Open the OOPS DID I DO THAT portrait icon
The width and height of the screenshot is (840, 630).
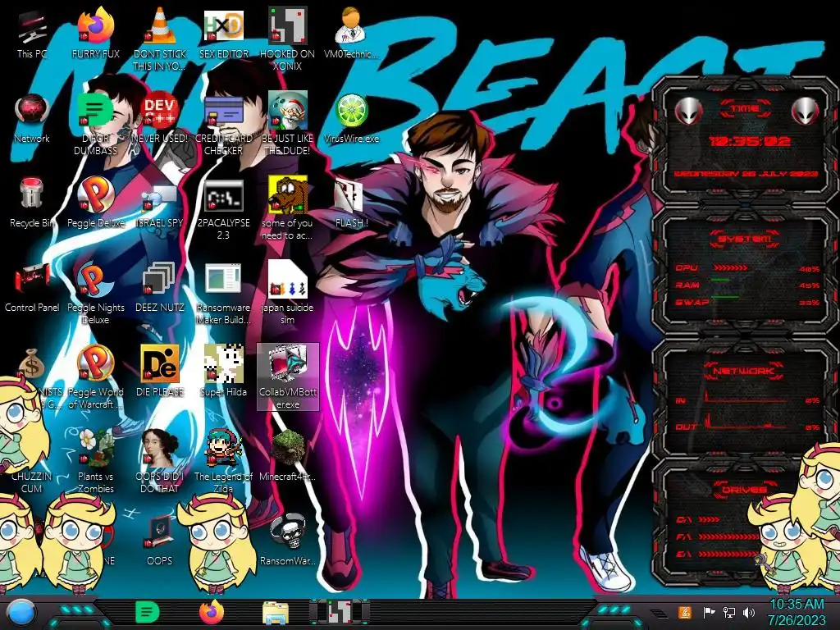coord(160,461)
